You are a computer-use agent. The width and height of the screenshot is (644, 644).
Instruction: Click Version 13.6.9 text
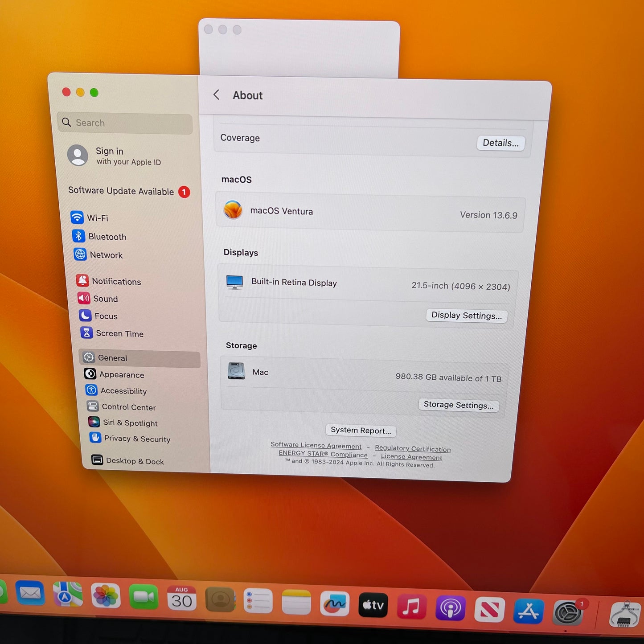[488, 215]
